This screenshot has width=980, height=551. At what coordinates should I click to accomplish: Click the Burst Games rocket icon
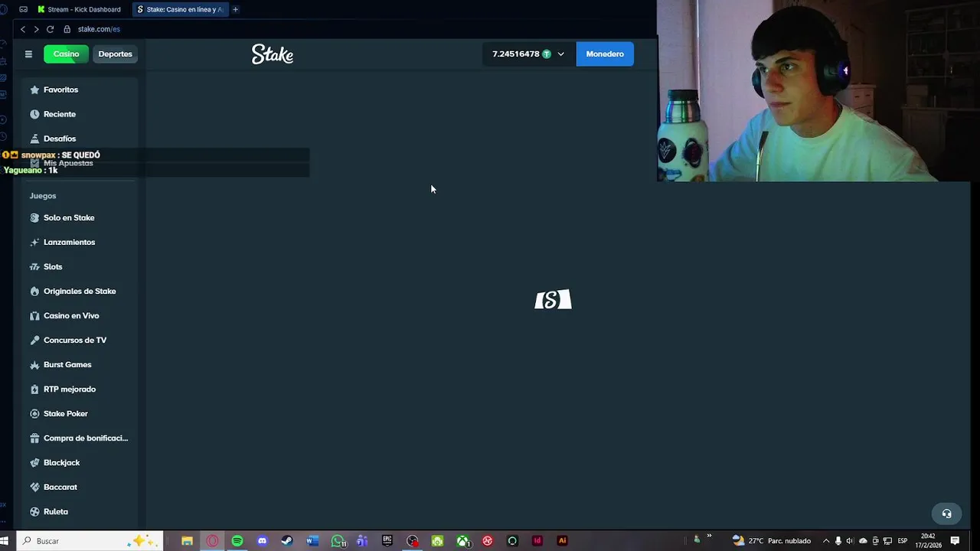coord(34,365)
